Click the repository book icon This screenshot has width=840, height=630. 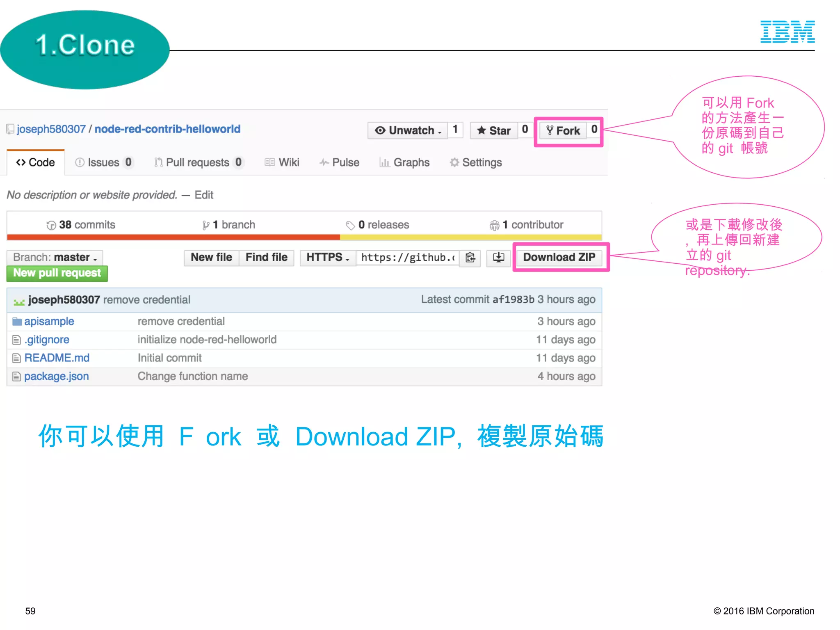[x=10, y=130]
